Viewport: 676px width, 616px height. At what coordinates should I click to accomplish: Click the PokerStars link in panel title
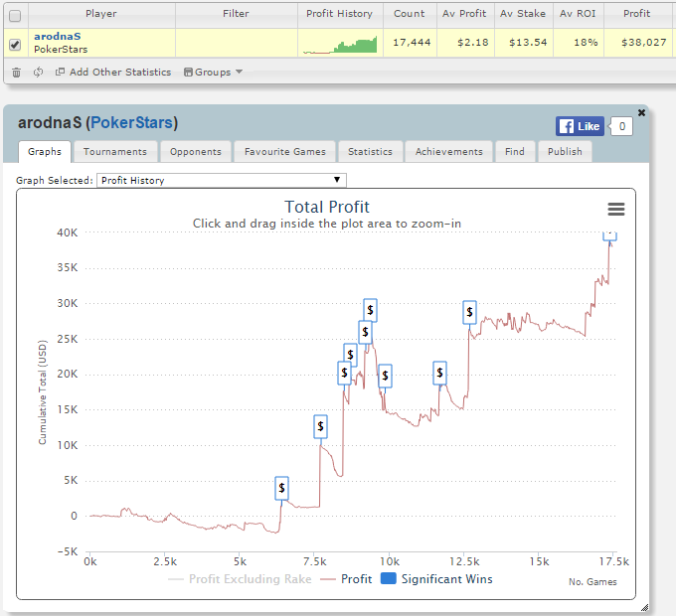click(x=132, y=122)
